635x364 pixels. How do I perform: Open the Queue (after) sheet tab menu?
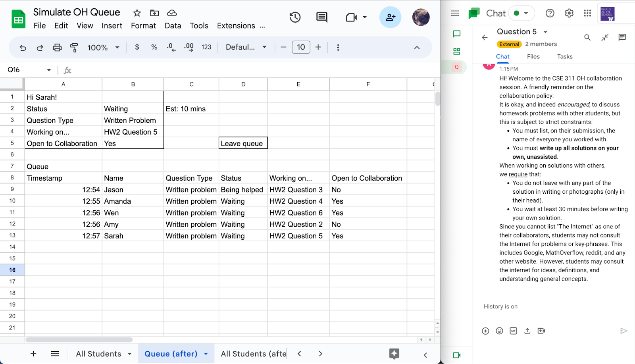click(206, 354)
